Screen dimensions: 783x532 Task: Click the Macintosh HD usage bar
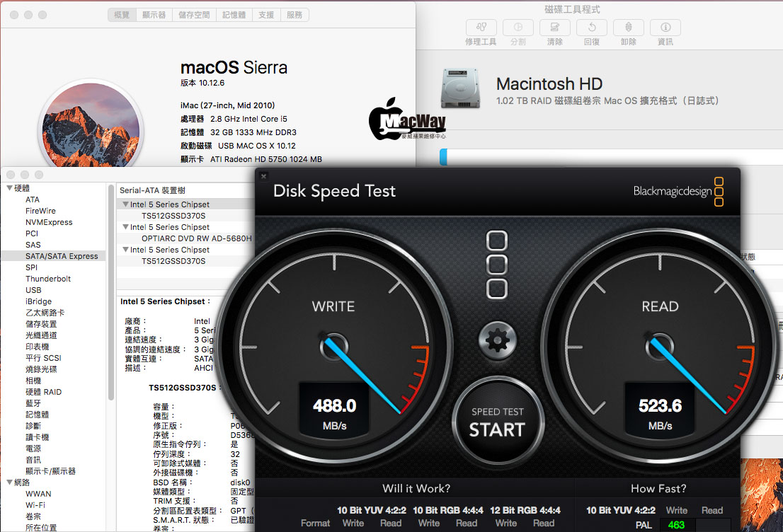tap(611, 157)
